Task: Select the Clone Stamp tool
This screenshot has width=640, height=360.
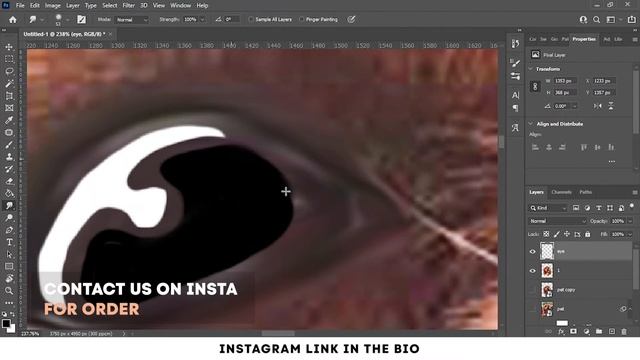Action: 9,157
